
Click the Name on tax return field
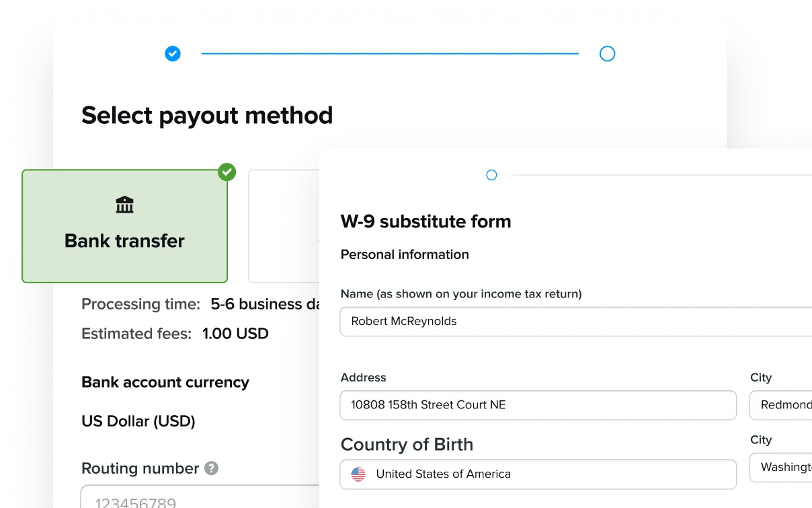[576, 322]
